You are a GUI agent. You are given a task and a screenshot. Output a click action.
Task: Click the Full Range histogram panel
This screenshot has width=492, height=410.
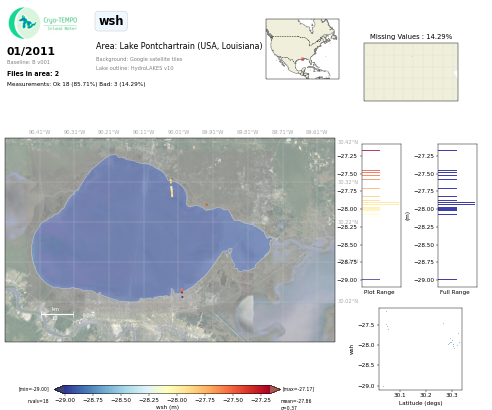click(457, 215)
